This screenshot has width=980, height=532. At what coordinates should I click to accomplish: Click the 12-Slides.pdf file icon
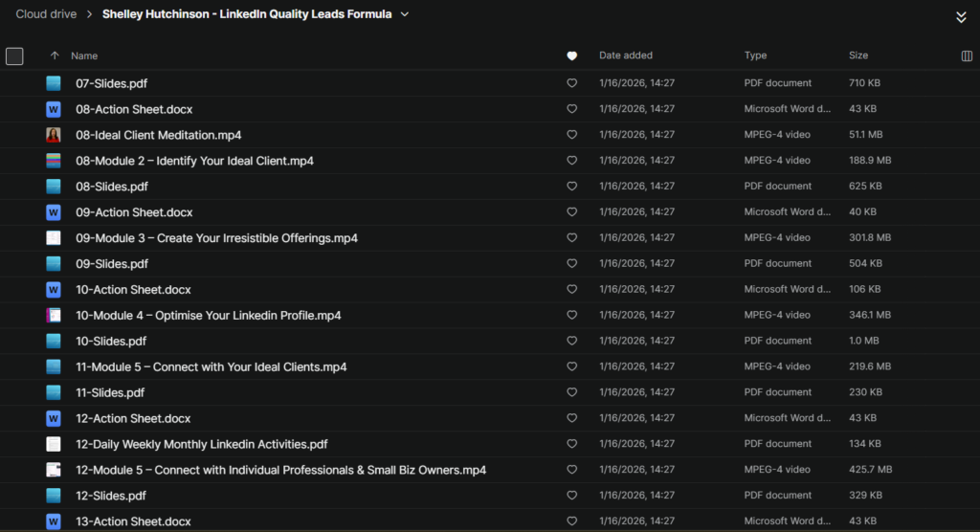click(x=54, y=496)
